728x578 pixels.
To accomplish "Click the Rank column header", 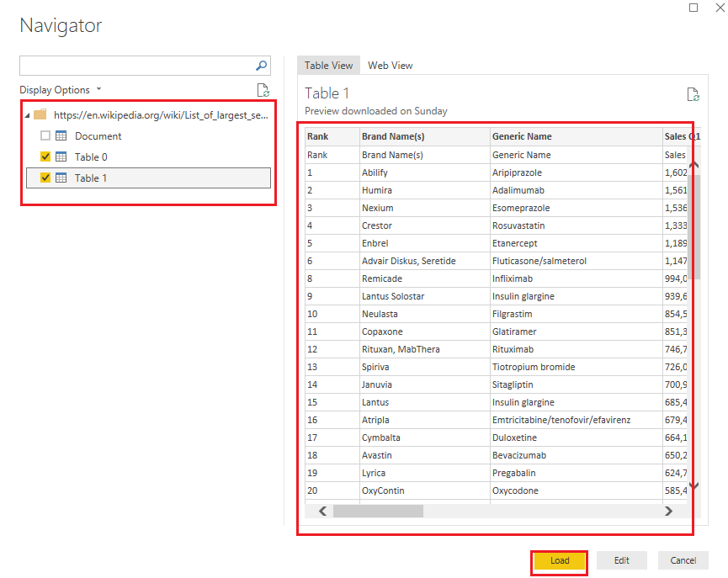I will [332, 136].
